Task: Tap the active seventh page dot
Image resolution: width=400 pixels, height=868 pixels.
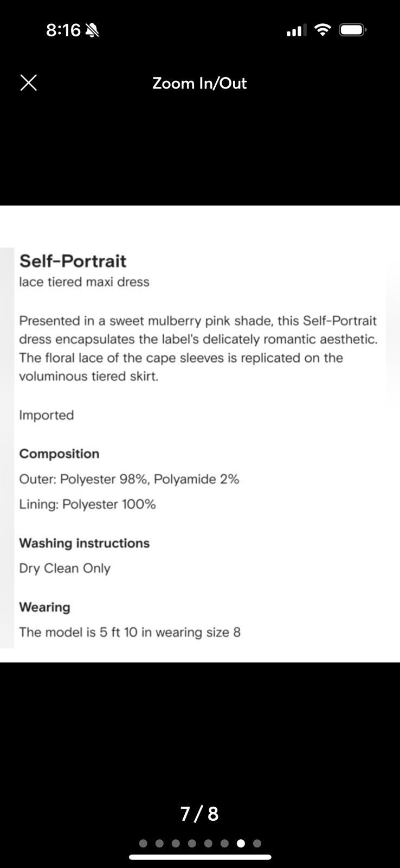Action: coord(241,844)
